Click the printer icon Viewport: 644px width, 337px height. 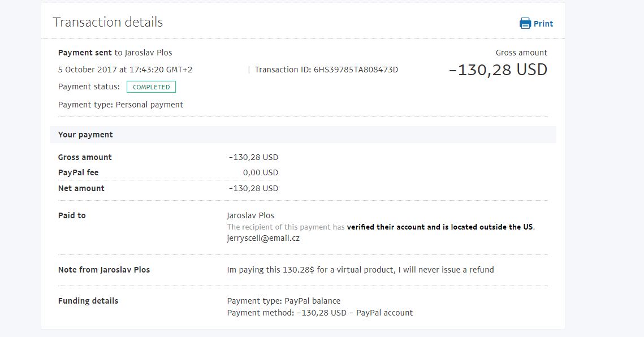525,23
